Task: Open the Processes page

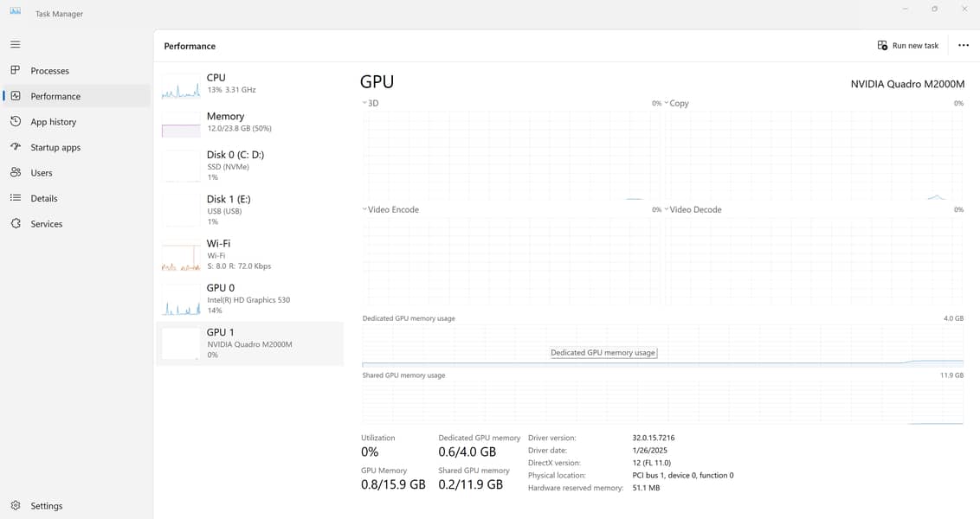Action: pyautogui.click(x=50, y=71)
